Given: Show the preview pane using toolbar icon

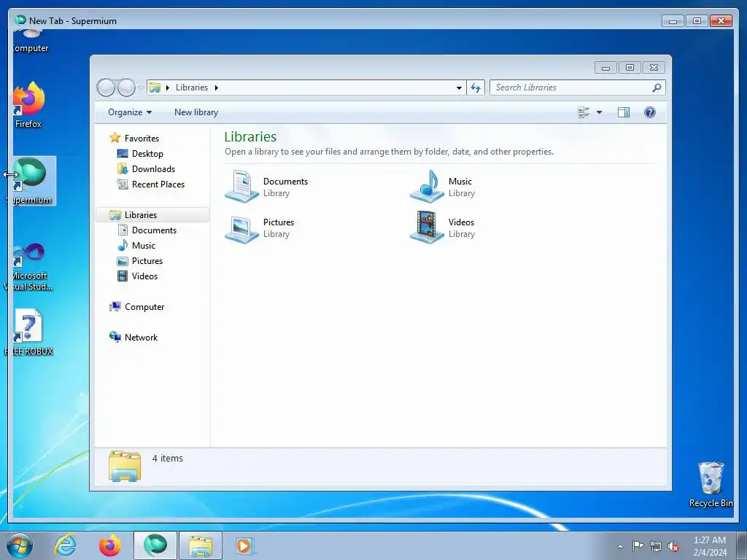Looking at the screenshot, I should [x=623, y=112].
